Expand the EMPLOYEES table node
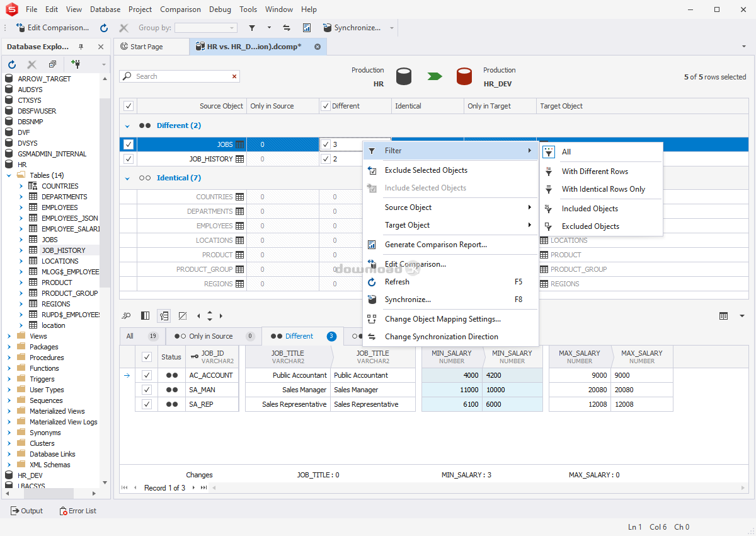The image size is (756, 536). pos(21,207)
